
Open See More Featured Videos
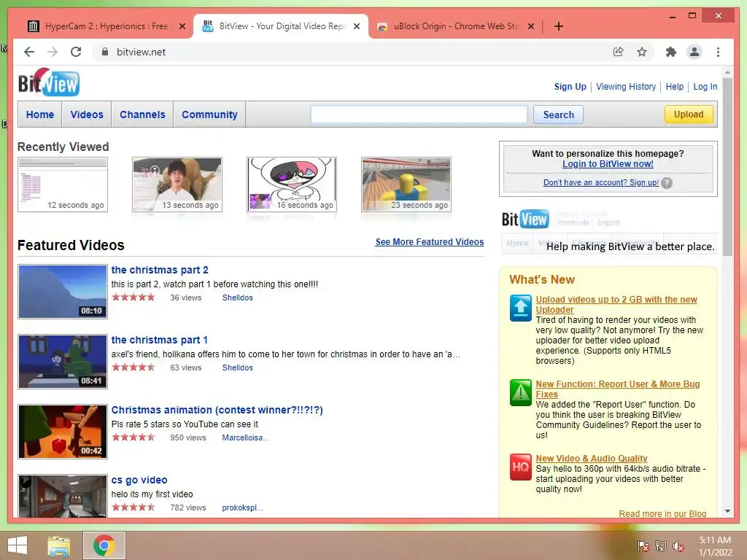pos(429,242)
